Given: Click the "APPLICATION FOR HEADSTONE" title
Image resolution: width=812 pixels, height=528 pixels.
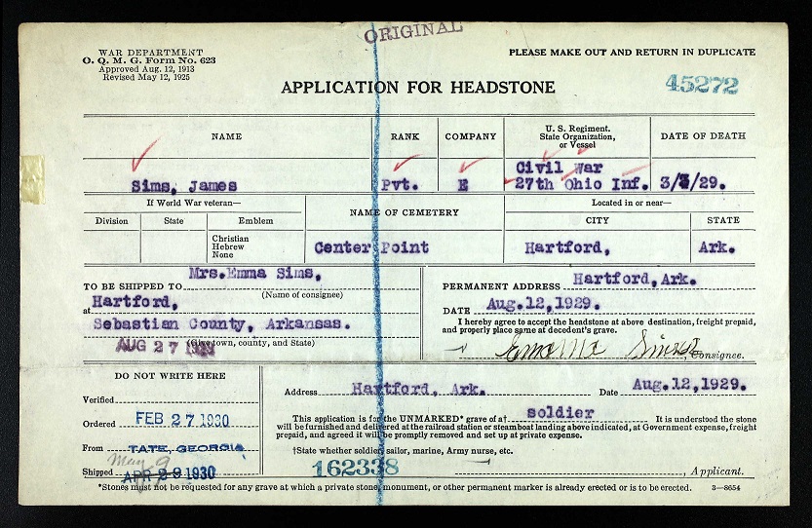Looking at the screenshot, I should coord(417,88).
